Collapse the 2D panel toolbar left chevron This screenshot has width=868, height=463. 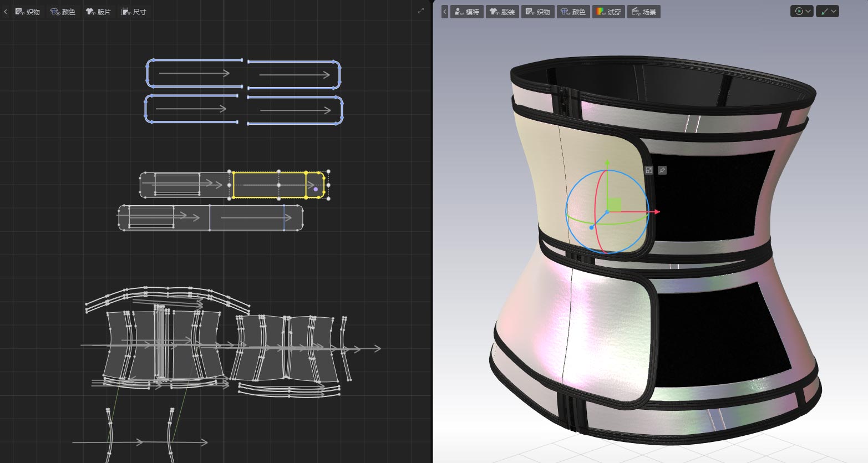click(x=6, y=12)
